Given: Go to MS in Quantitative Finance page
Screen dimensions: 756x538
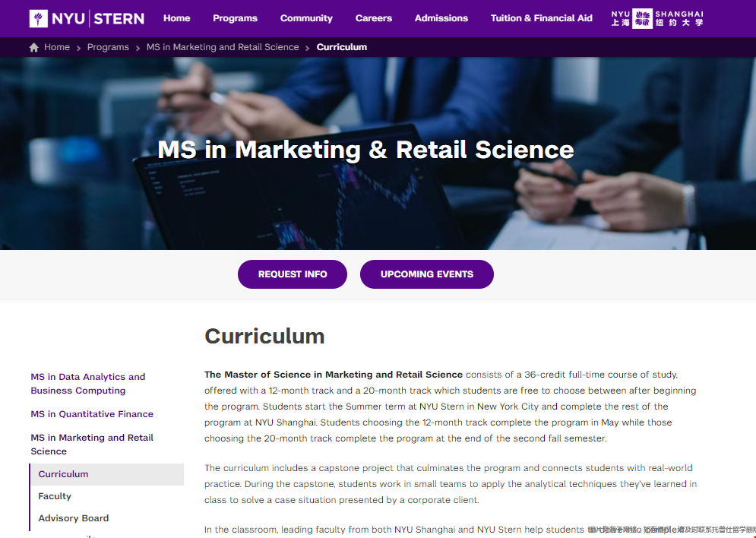Looking at the screenshot, I should tap(92, 414).
